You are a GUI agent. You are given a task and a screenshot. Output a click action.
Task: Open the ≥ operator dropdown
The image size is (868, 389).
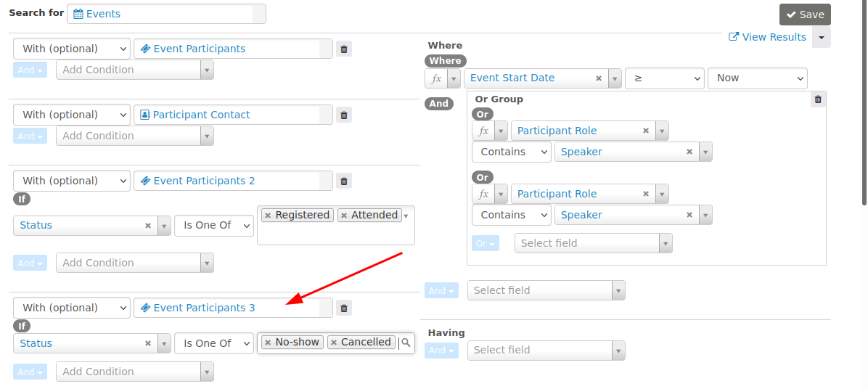coord(664,78)
